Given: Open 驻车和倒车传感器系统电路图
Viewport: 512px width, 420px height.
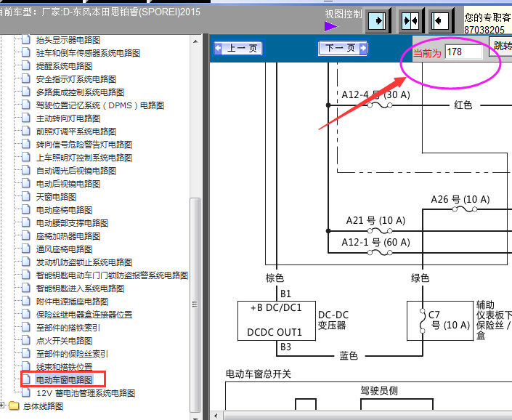Looking at the screenshot, I should pos(88,53).
